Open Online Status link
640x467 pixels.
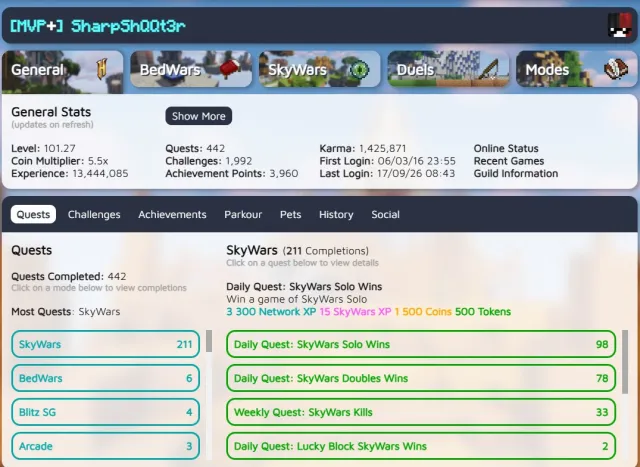pos(506,148)
